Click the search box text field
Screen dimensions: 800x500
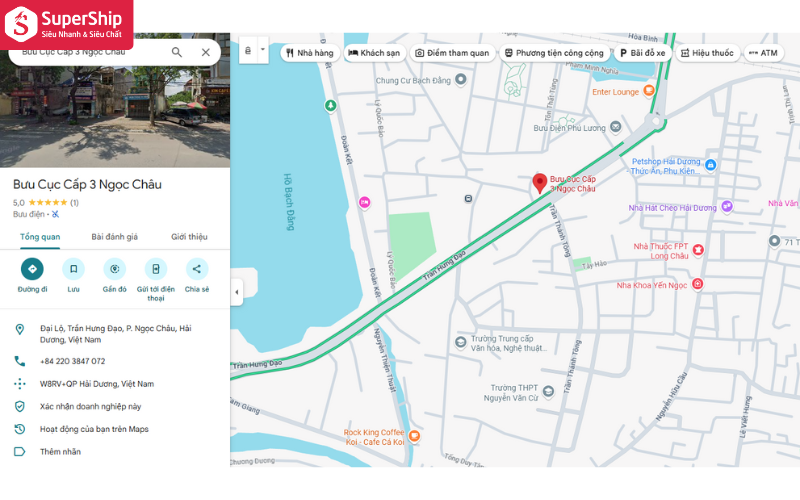tap(92, 52)
